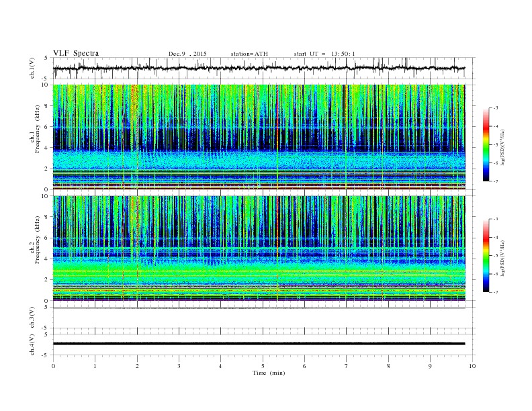This screenshot has height=411, width=532.
Task: Click the time axis tick label "10"
Action: coord(472,366)
